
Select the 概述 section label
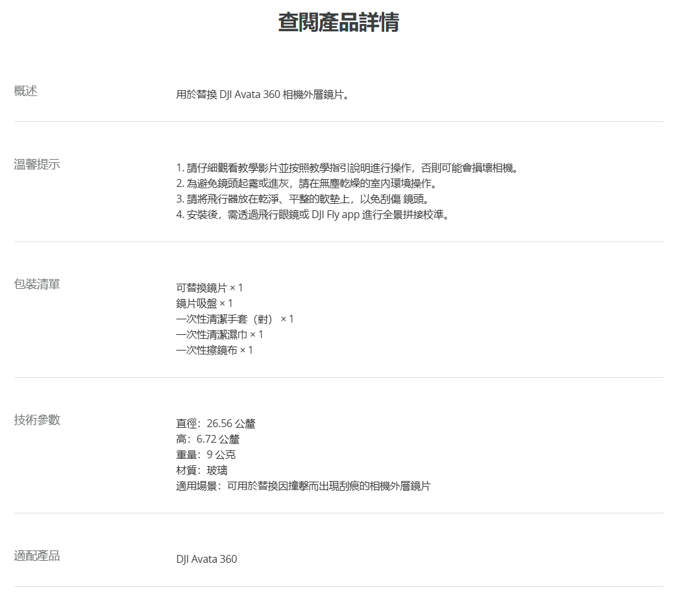(26, 92)
